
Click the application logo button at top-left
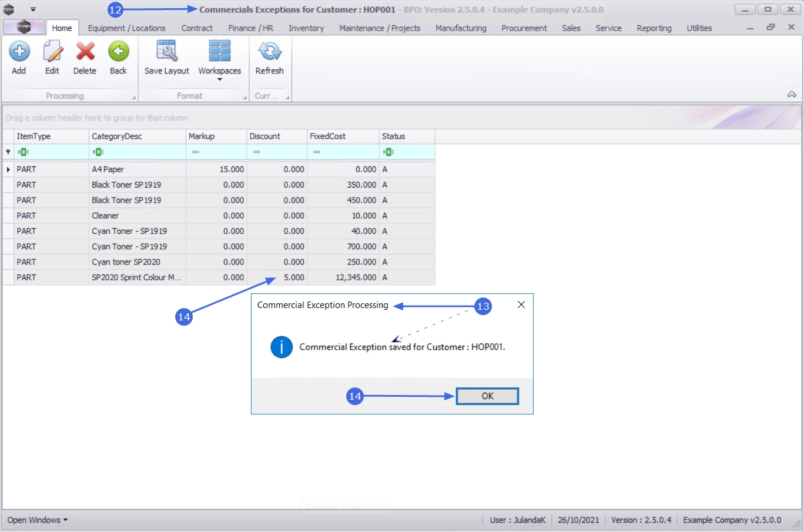24,27
